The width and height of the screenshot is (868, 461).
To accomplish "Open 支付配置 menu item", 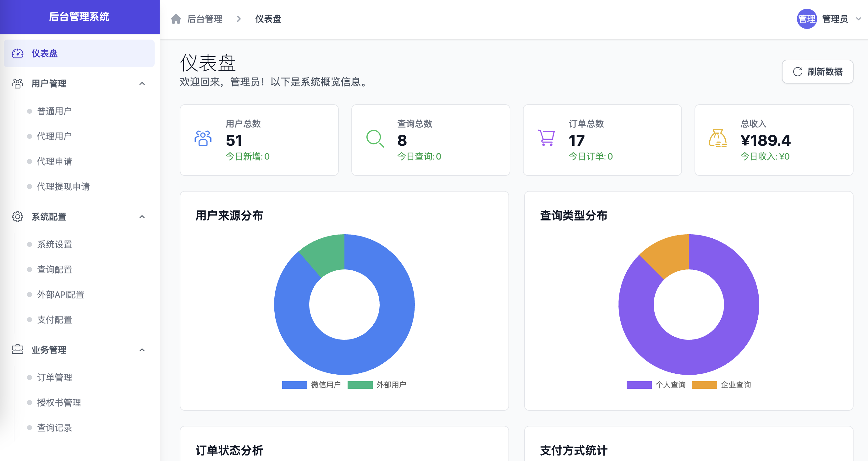I will 54,320.
